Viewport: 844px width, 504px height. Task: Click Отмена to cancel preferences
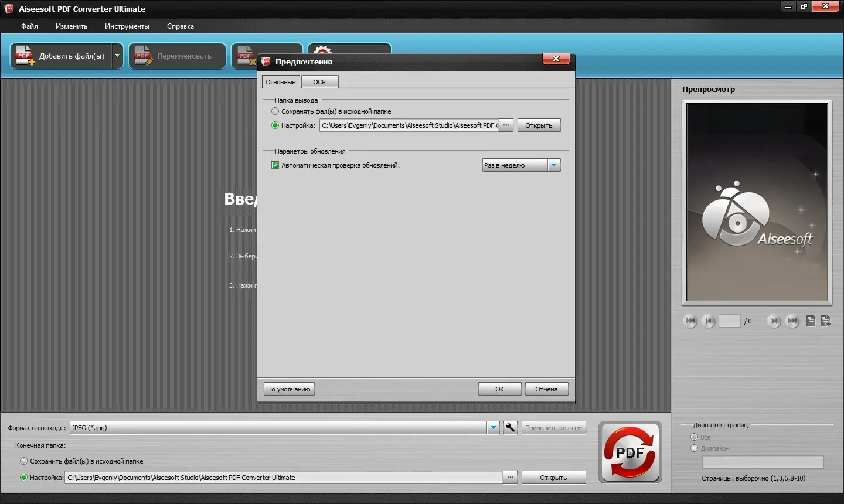pos(546,389)
